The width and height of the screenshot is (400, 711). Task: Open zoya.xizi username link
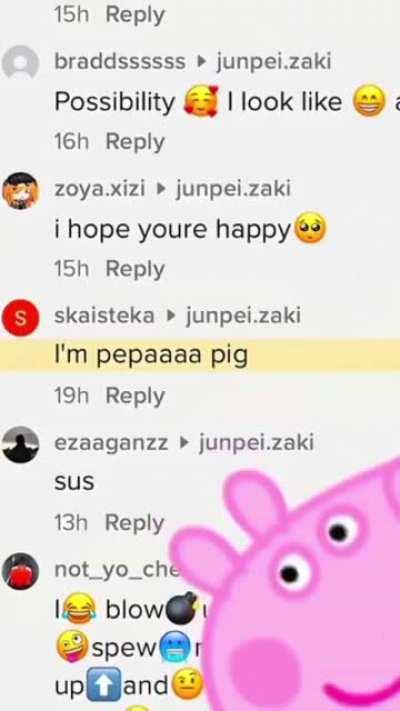pos(99,189)
